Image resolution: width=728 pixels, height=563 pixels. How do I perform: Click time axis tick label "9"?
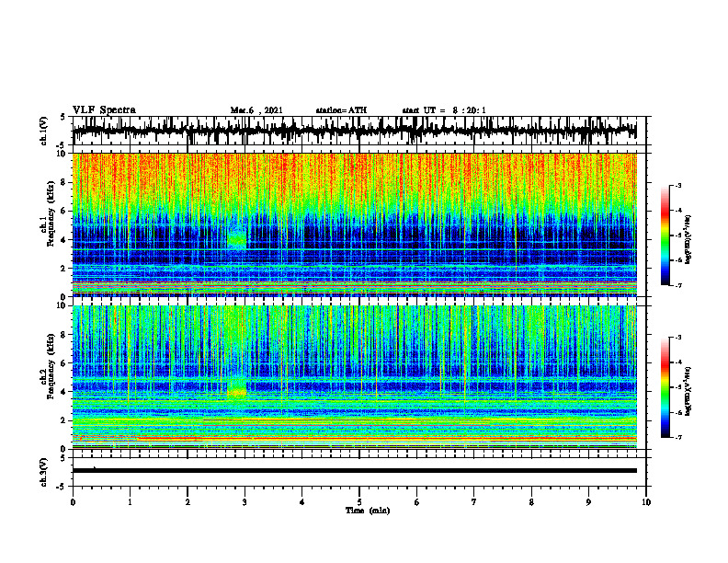(x=588, y=502)
